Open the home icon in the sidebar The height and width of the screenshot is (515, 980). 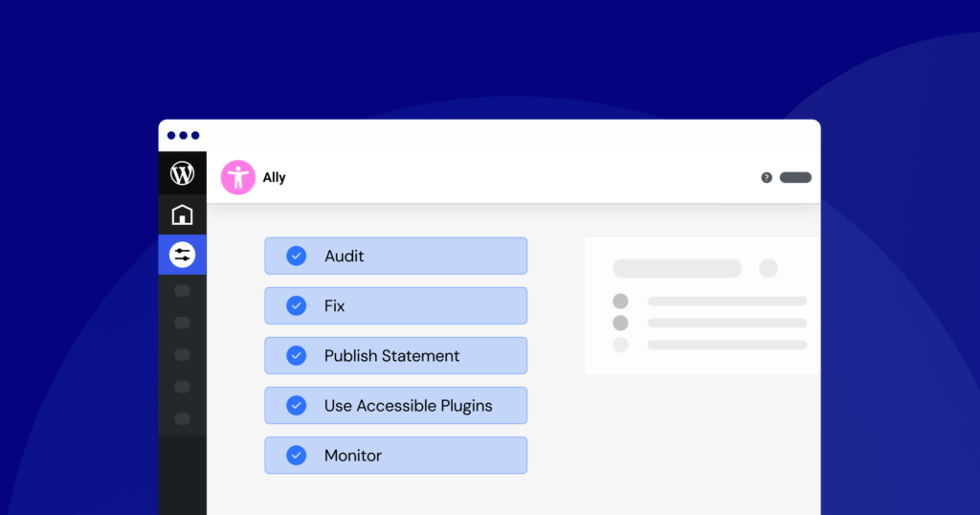182,214
